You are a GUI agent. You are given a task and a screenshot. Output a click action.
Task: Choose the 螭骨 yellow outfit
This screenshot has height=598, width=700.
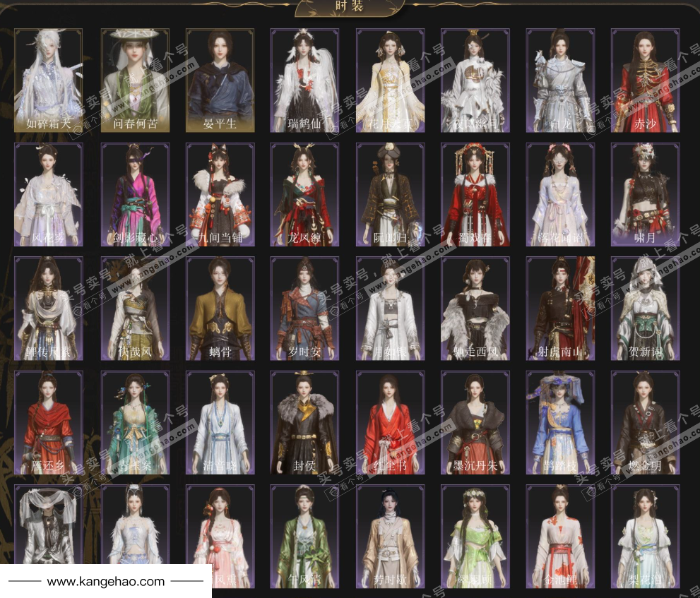(x=220, y=309)
